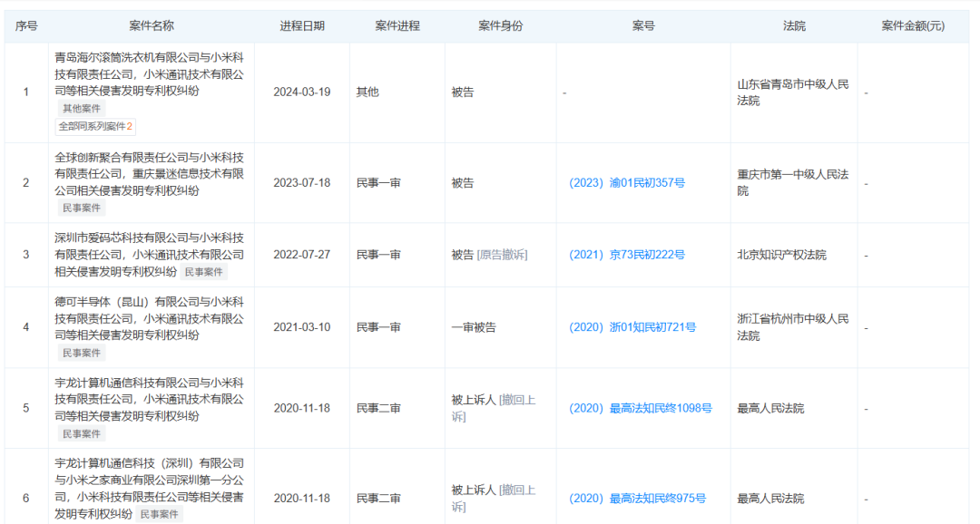Click sequence number 4 cell
This screenshot has height=524, width=980.
click(26, 327)
